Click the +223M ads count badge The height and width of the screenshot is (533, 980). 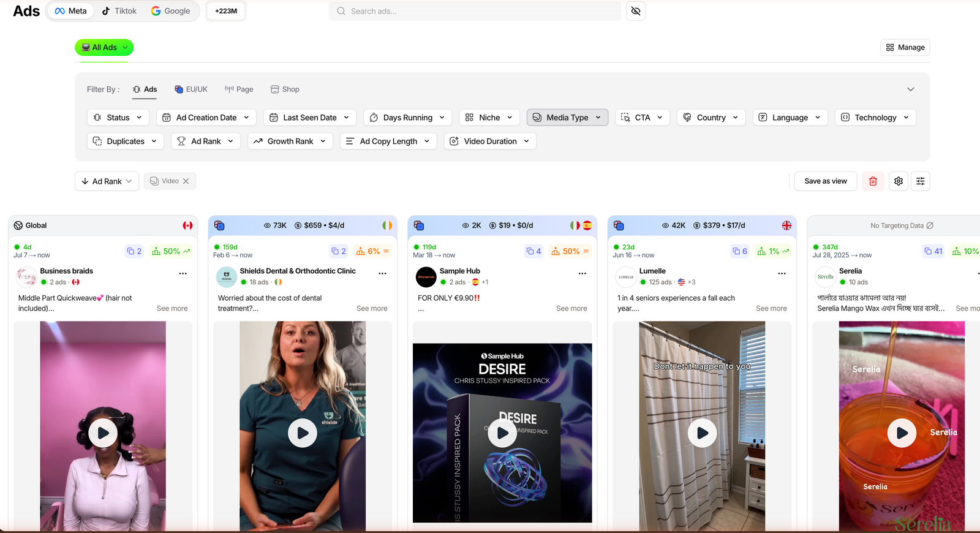click(226, 11)
